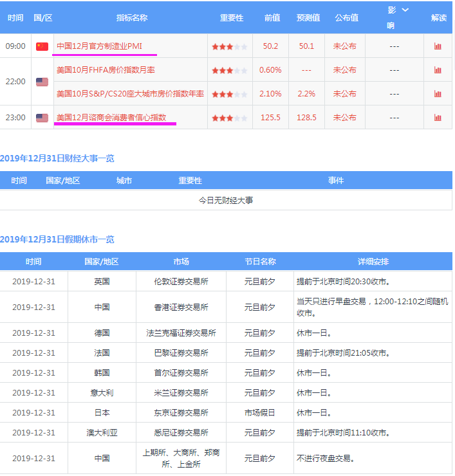455x476 pixels.
Task: Click forecast value 50.1
Action: pyautogui.click(x=306, y=46)
